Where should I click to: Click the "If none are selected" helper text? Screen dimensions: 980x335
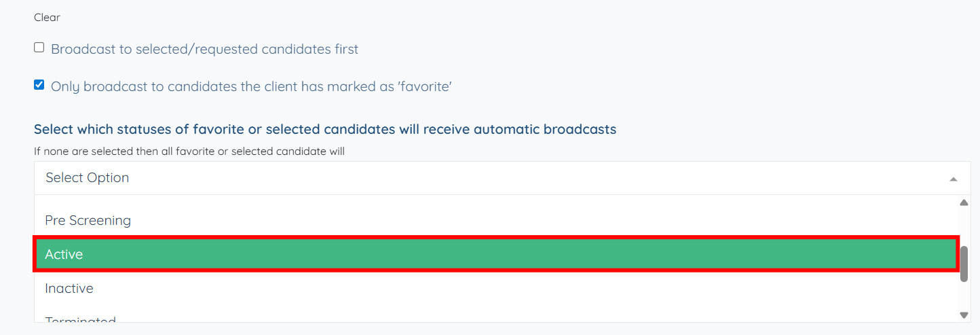point(189,152)
